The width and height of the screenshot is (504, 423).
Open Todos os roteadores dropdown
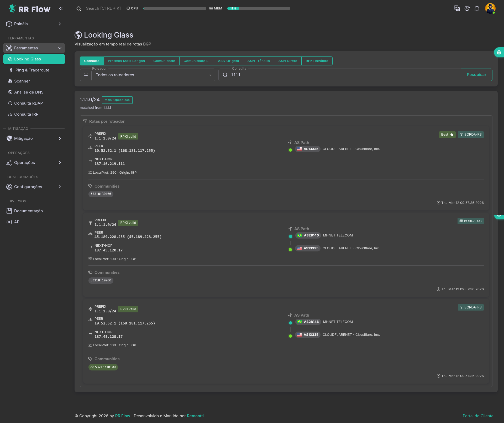(153, 75)
